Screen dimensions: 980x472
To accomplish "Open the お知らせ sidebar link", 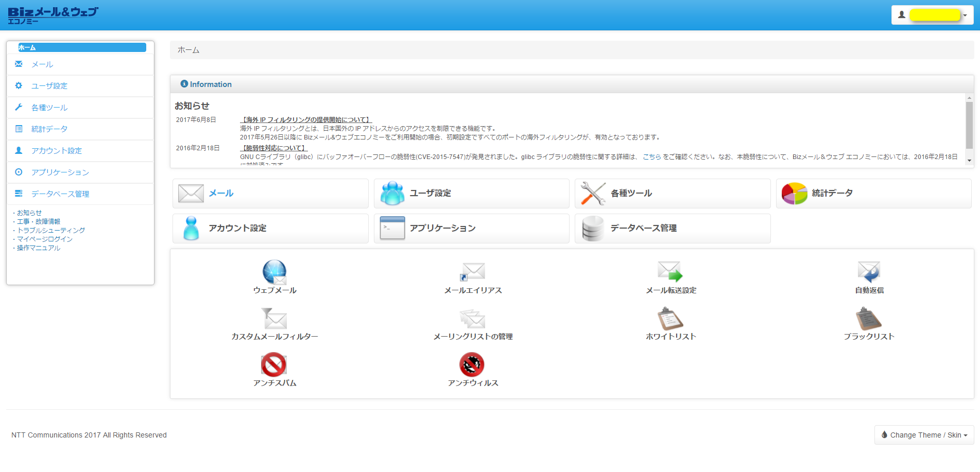I will pos(29,213).
